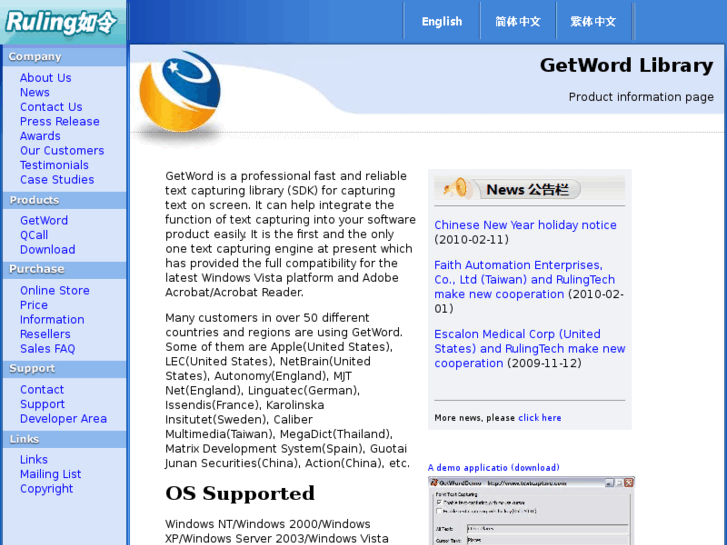This screenshot has width=727, height=545.
Task: Click the date text (2009-11-12)
Action: (x=544, y=363)
